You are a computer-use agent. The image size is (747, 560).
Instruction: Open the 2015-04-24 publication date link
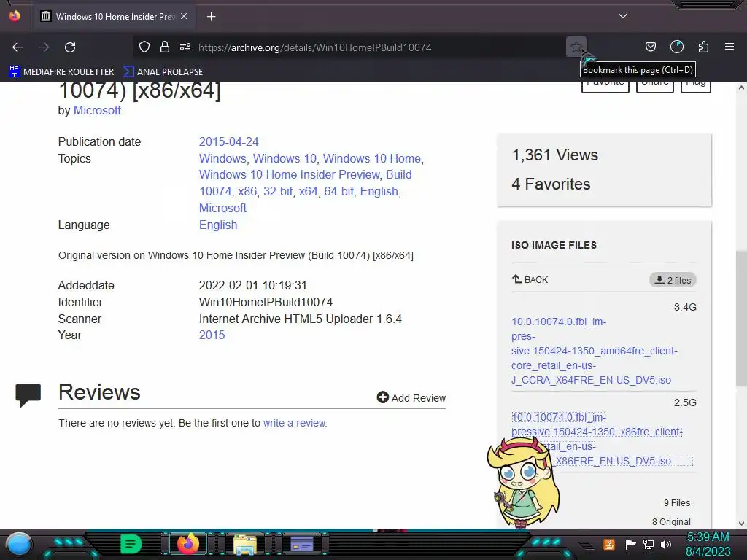tap(228, 142)
